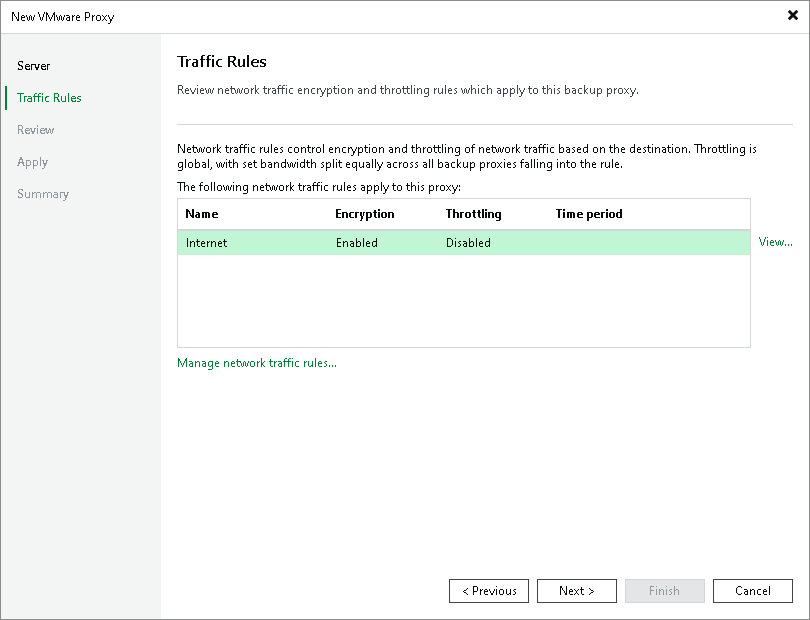Click the Disabled throttling cell
Viewport: 810px width, 620px height.
pos(468,243)
